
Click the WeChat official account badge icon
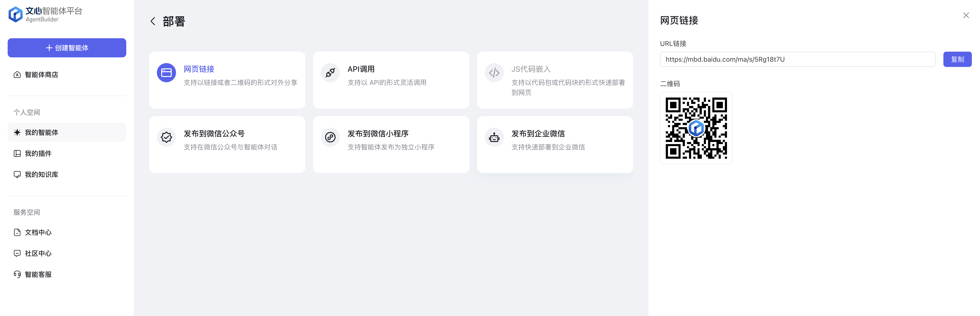pyautogui.click(x=166, y=137)
